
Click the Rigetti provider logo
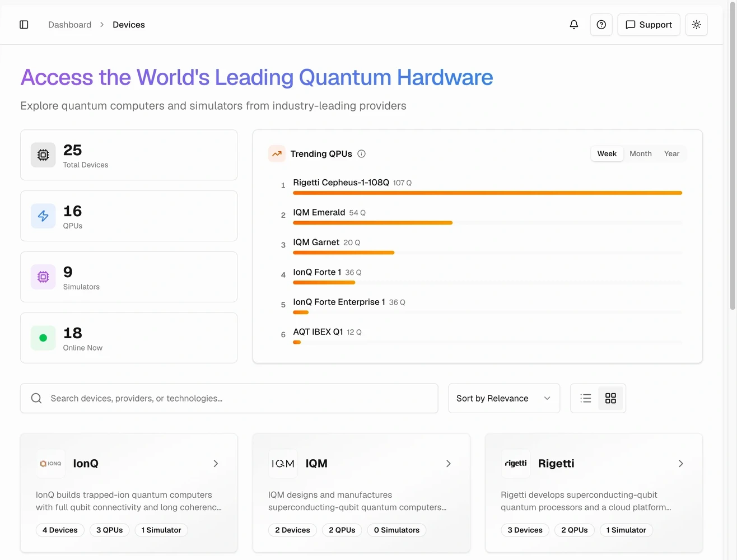click(515, 464)
